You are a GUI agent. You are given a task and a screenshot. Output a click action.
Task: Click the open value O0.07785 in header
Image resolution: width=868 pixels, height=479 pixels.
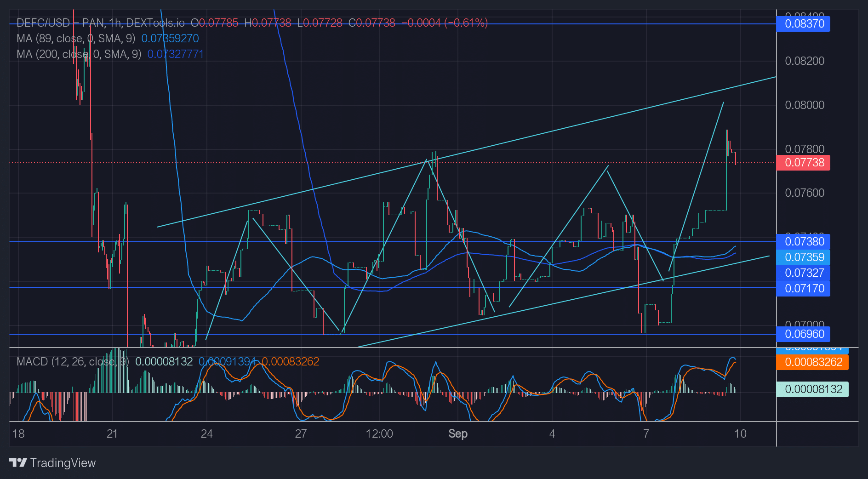point(214,23)
